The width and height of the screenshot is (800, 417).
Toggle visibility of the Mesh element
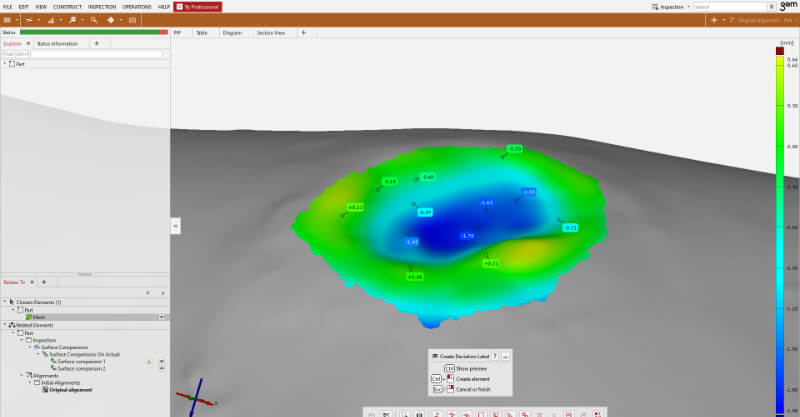(x=162, y=317)
